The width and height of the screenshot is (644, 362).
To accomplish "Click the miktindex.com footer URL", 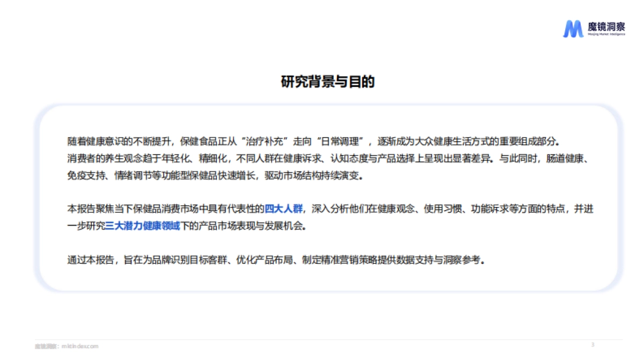I will tap(79, 345).
